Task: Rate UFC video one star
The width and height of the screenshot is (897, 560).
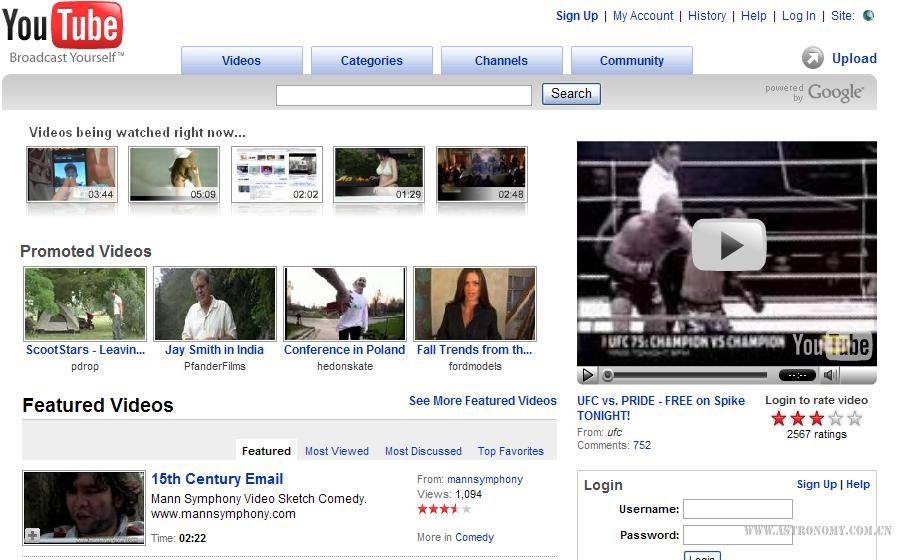Action: tap(779, 419)
